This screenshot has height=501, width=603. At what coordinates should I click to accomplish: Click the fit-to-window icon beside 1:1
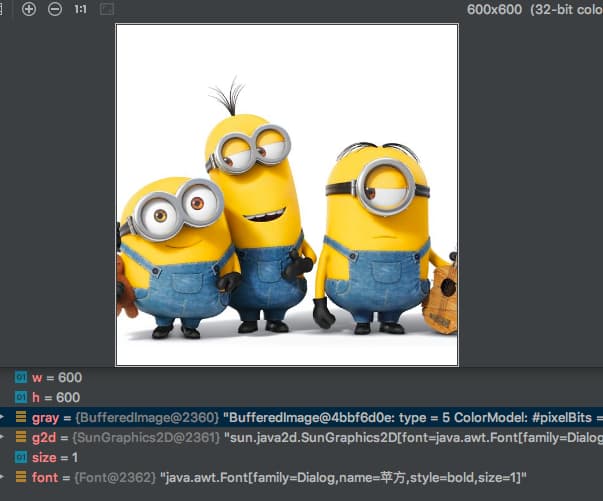[x=107, y=9]
